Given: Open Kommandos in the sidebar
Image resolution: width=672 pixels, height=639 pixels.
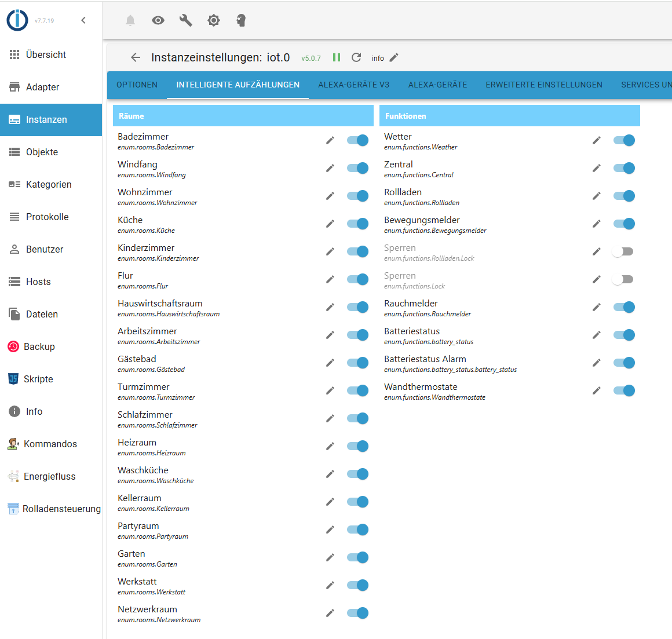Looking at the screenshot, I should pos(51,444).
